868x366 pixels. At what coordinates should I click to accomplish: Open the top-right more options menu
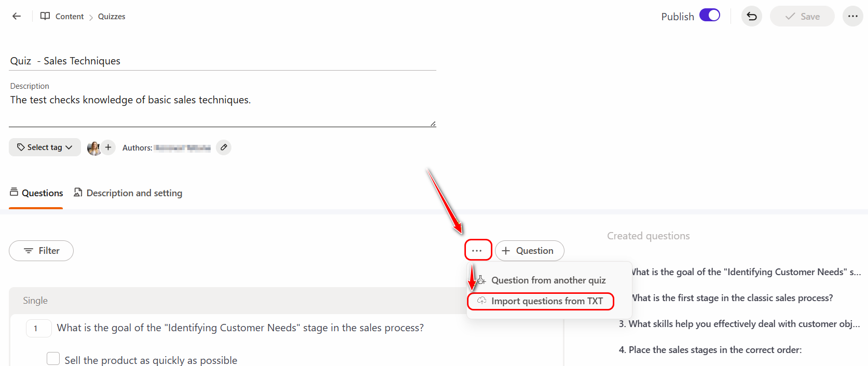(x=852, y=16)
